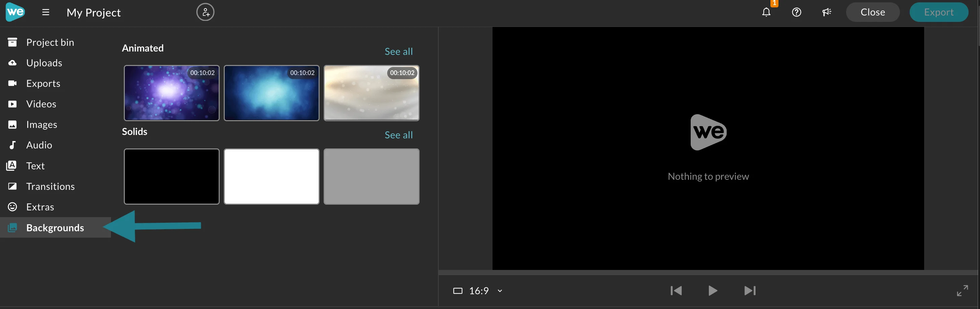Click the Nothing to preview text
The height and width of the screenshot is (309, 980).
tap(708, 176)
